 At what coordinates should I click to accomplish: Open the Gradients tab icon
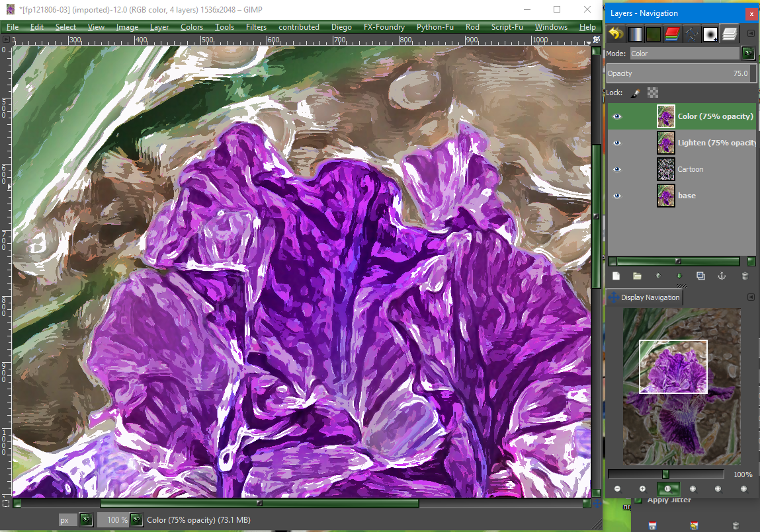[x=635, y=34]
